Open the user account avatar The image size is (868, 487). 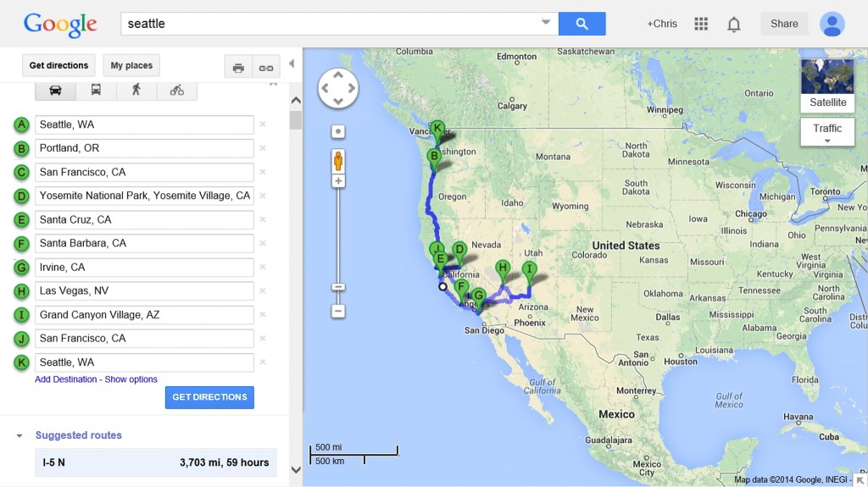[x=832, y=24]
